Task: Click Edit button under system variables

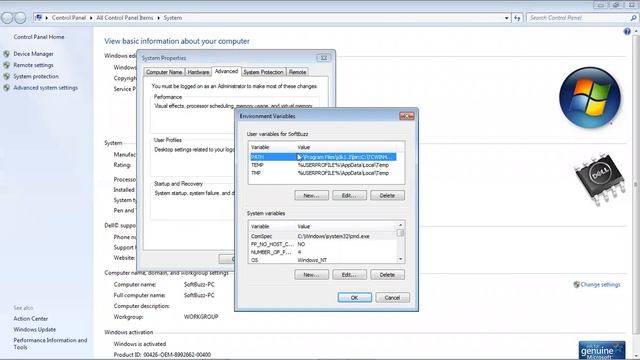Action: tap(349, 275)
